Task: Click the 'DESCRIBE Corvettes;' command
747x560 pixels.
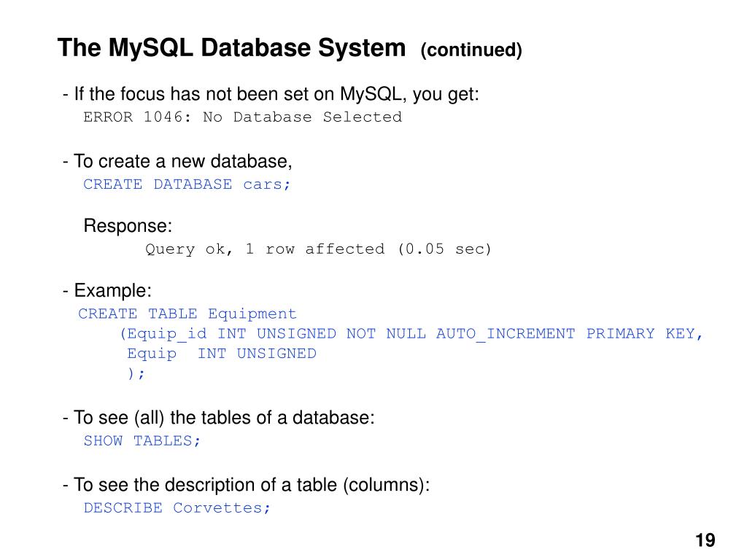Action: [177, 508]
